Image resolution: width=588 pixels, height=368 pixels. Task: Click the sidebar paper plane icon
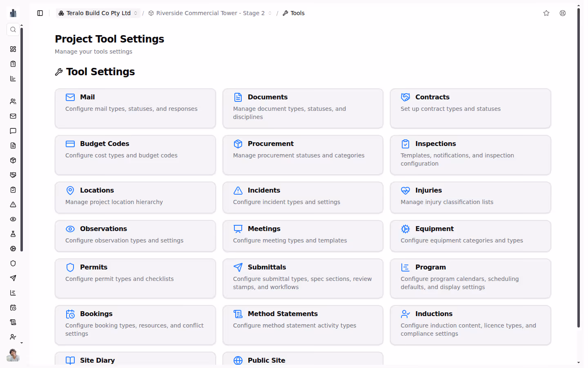13,278
